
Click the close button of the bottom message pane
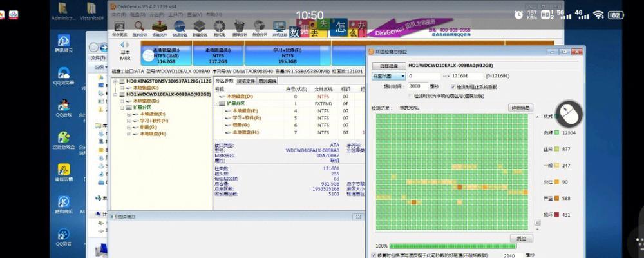358,217
